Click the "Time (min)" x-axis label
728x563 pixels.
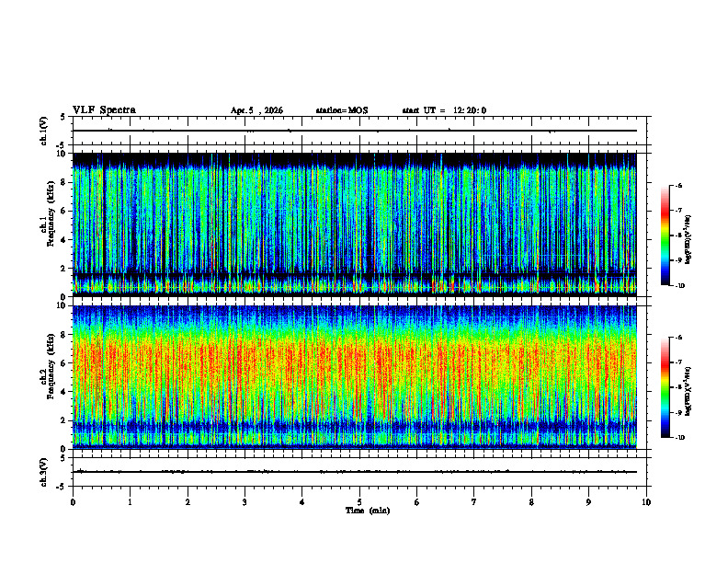368,511
